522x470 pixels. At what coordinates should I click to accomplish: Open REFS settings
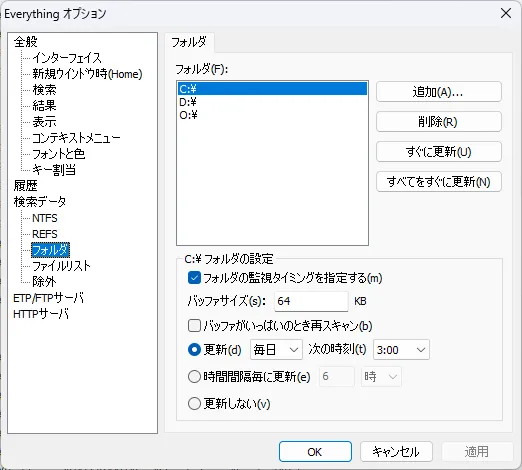[x=45, y=234]
